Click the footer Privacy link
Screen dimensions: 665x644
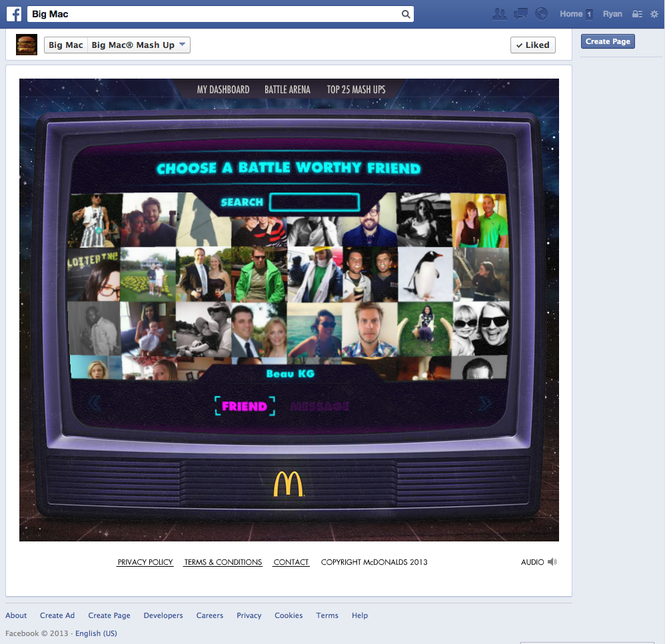coord(249,615)
